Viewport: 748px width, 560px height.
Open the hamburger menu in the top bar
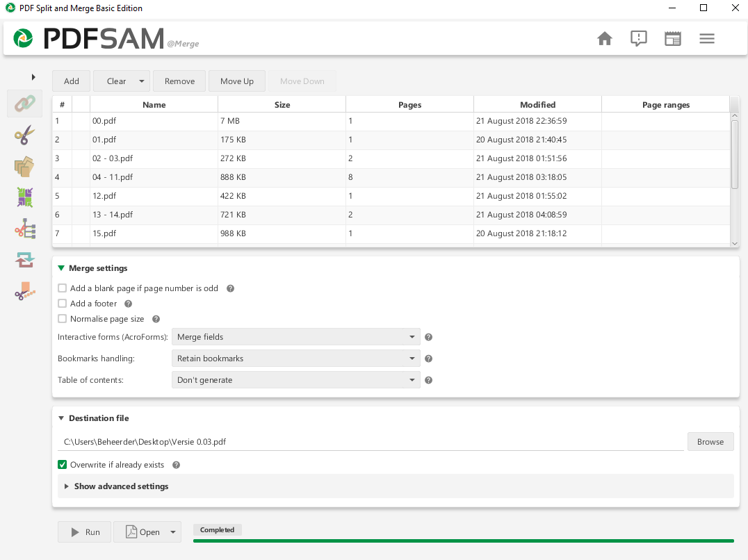(707, 39)
